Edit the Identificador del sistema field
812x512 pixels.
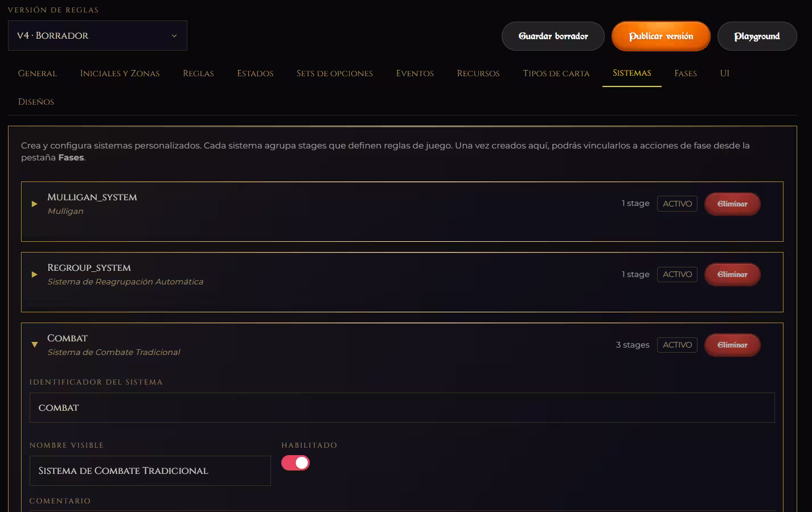[x=402, y=408]
